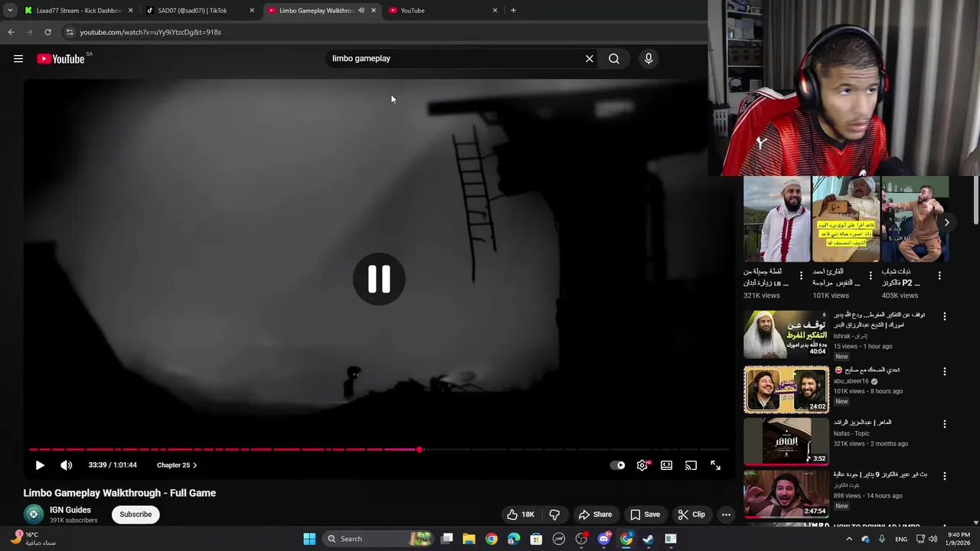The width and height of the screenshot is (980, 551).
Task: Close the Kick Dashboard tab
Action: [x=130, y=11]
